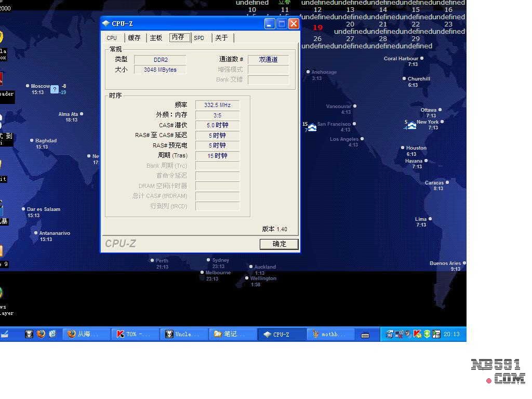532x399 pixels.
Task: Select the 主板 (Mainboard) tab
Action: [x=156, y=38]
